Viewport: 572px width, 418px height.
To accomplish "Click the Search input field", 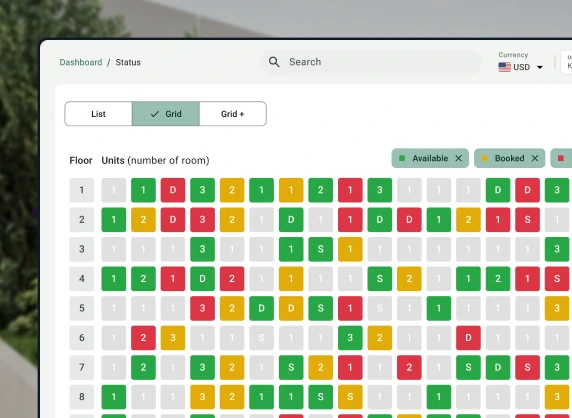I will (370, 62).
